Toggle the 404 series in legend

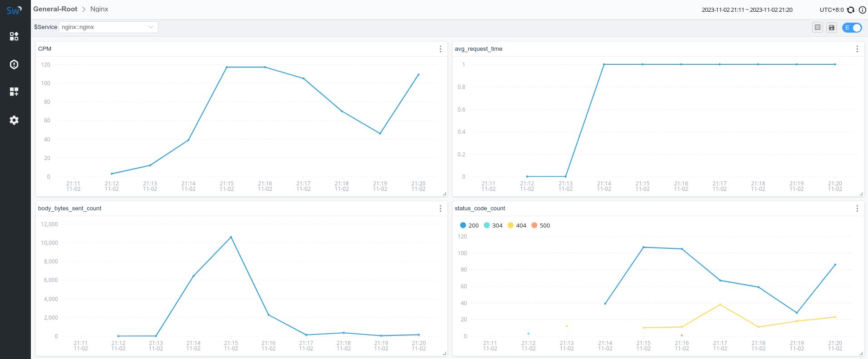pos(517,225)
